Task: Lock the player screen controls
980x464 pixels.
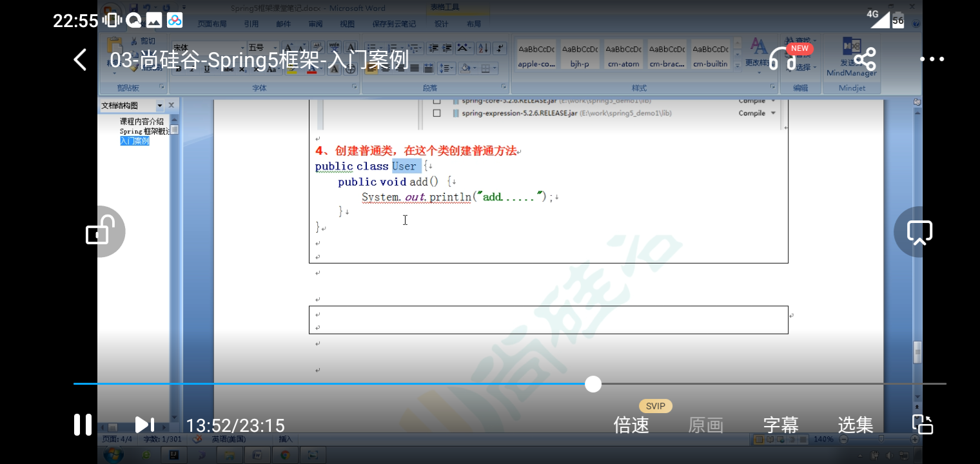Action: click(x=100, y=231)
